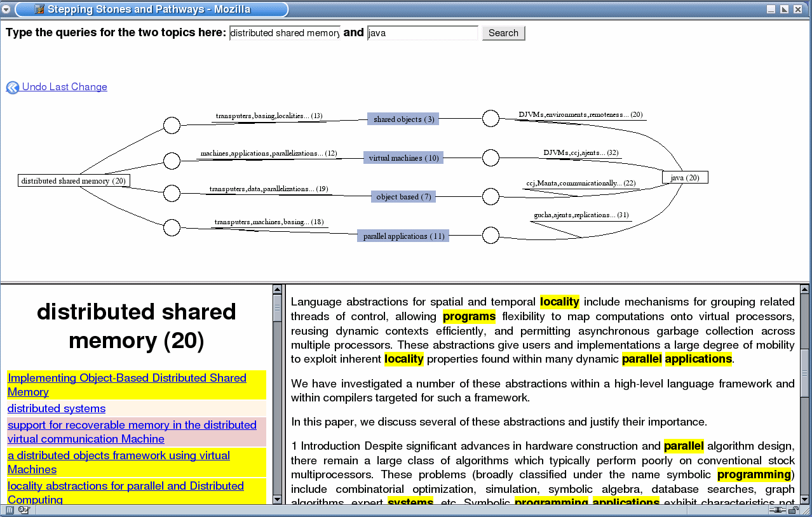This screenshot has width=812, height=517.
Task: Select the 'parallel applications (11)' stepping stone
Action: click(x=403, y=236)
